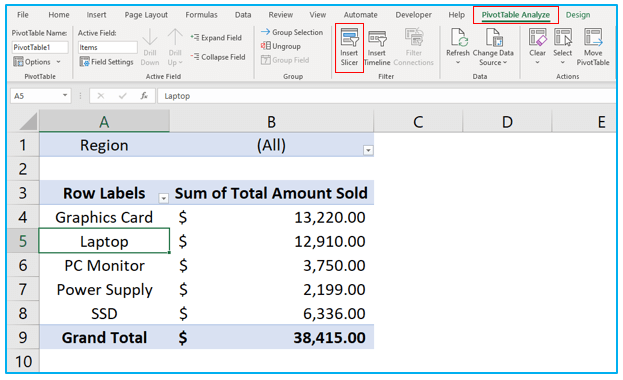Screen dimensions: 623x380
Task: Click the Laptop cell in A5
Action: click(104, 241)
